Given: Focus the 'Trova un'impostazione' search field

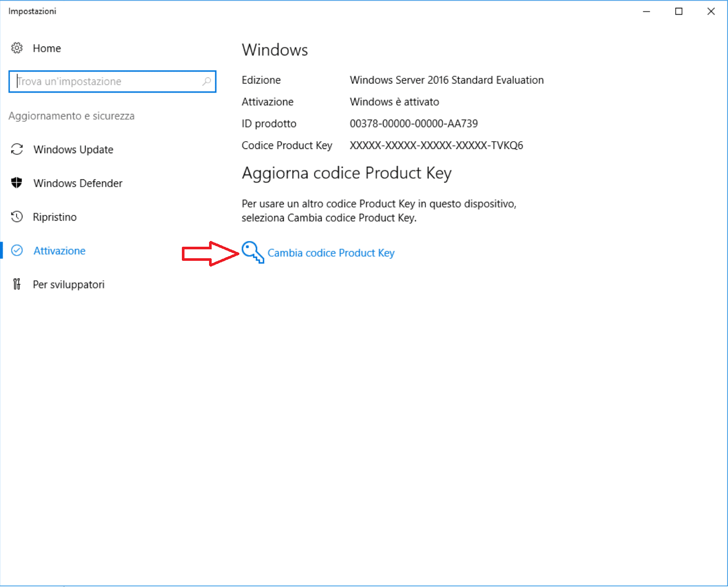Looking at the screenshot, I should tap(112, 82).
